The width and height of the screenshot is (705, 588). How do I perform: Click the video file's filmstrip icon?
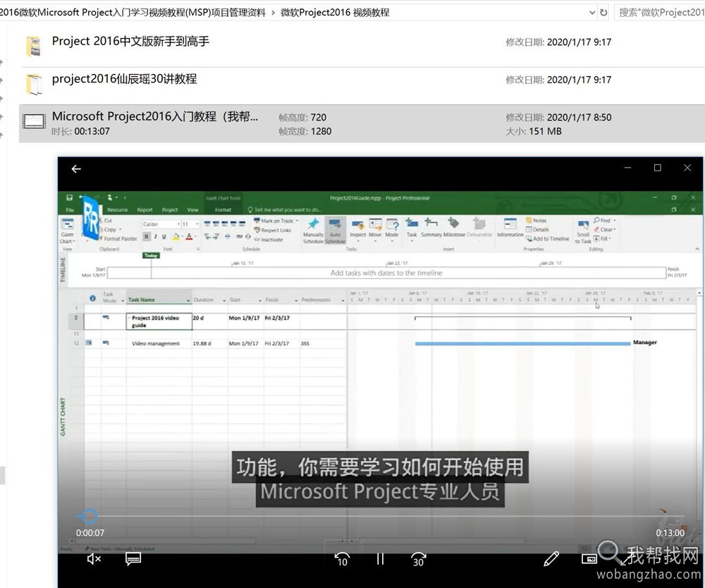[34, 121]
